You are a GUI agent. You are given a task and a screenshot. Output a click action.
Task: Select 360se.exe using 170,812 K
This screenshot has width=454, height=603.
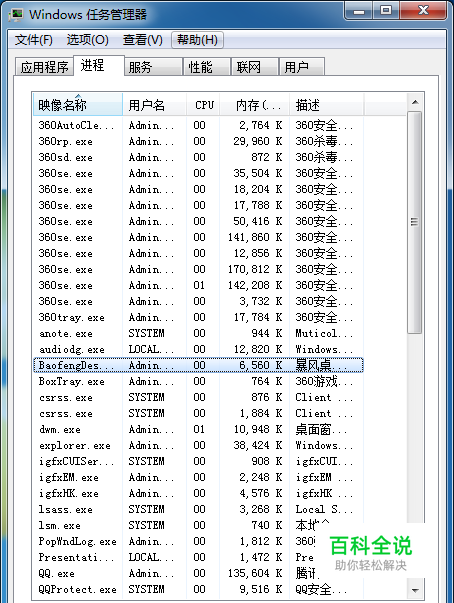[x=198, y=270]
